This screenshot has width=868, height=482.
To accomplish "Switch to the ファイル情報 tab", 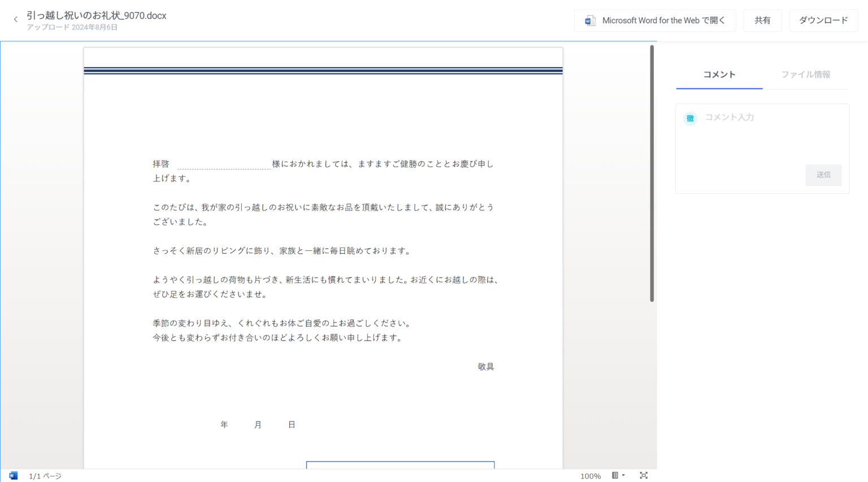I will pyautogui.click(x=805, y=75).
